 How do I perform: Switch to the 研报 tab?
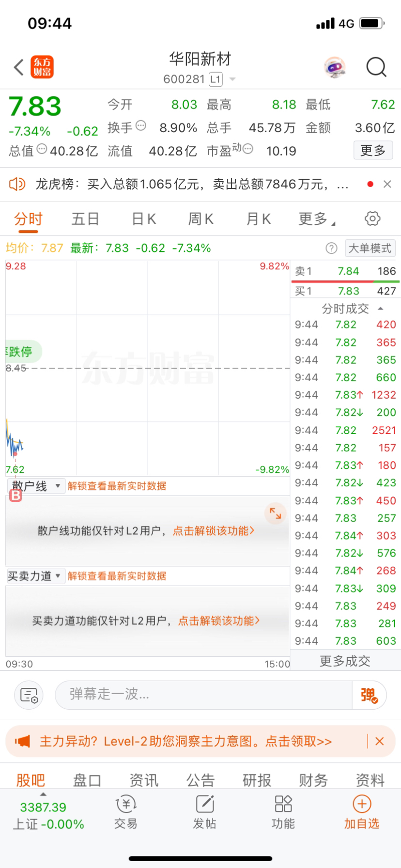pyautogui.click(x=257, y=780)
